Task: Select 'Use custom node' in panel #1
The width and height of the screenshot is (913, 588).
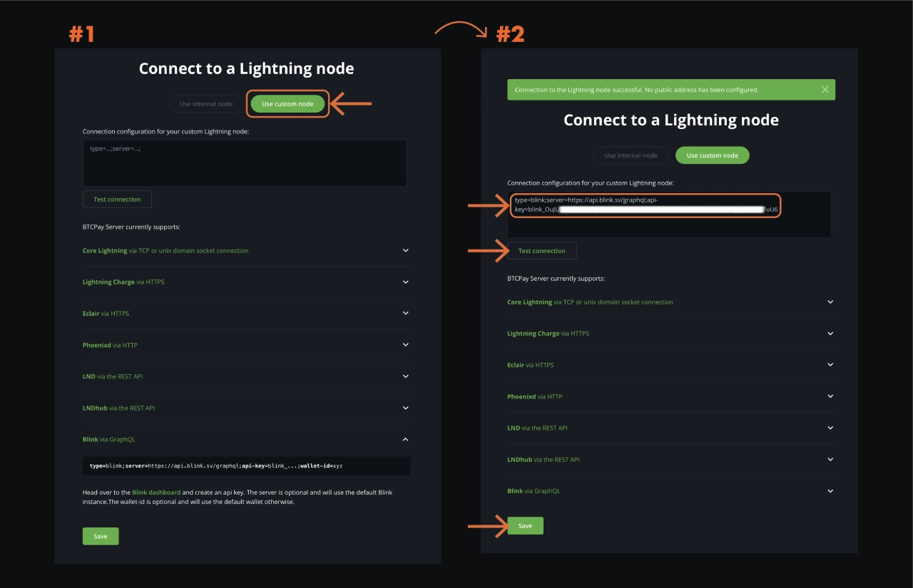Action: 287,103
